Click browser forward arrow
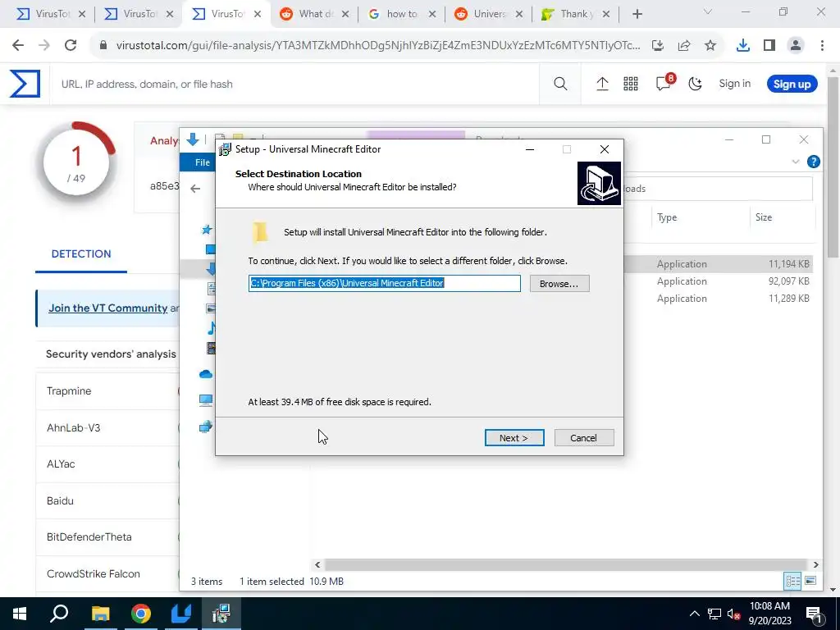 tap(44, 45)
